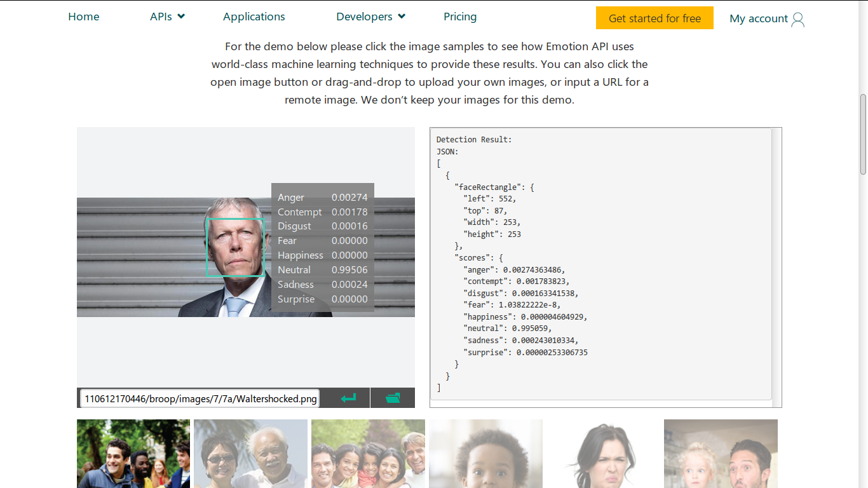Click the submit URL enter-arrow icon

[348, 398]
